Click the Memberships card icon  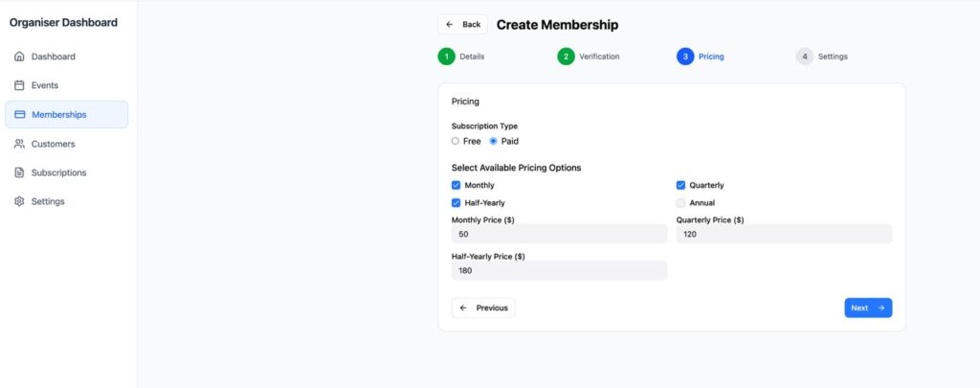point(20,115)
